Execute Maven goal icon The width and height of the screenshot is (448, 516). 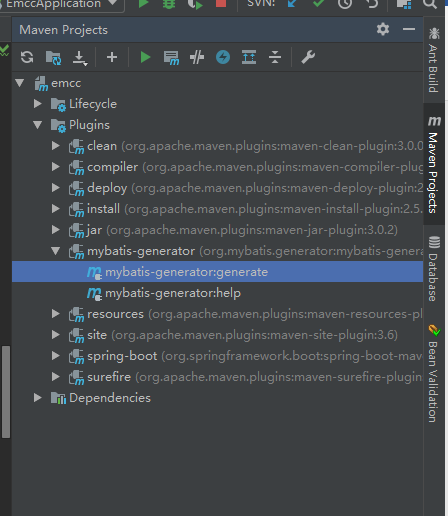(171, 58)
